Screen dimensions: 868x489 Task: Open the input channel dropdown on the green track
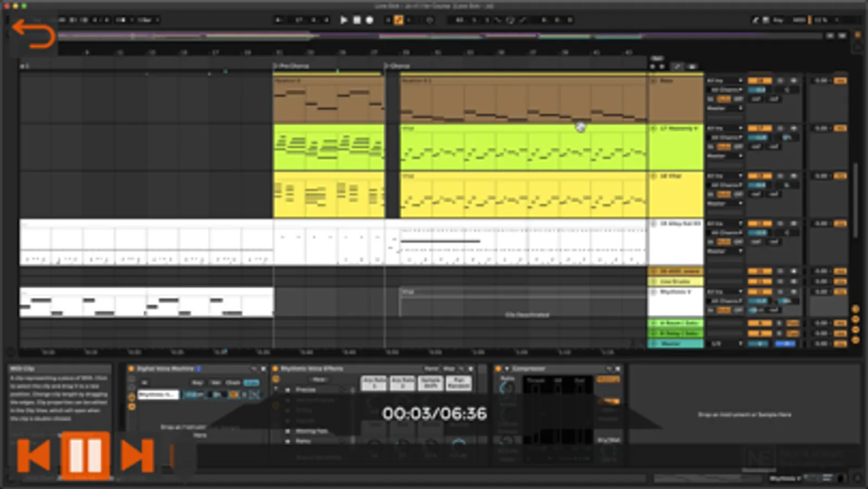click(x=725, y=137)
